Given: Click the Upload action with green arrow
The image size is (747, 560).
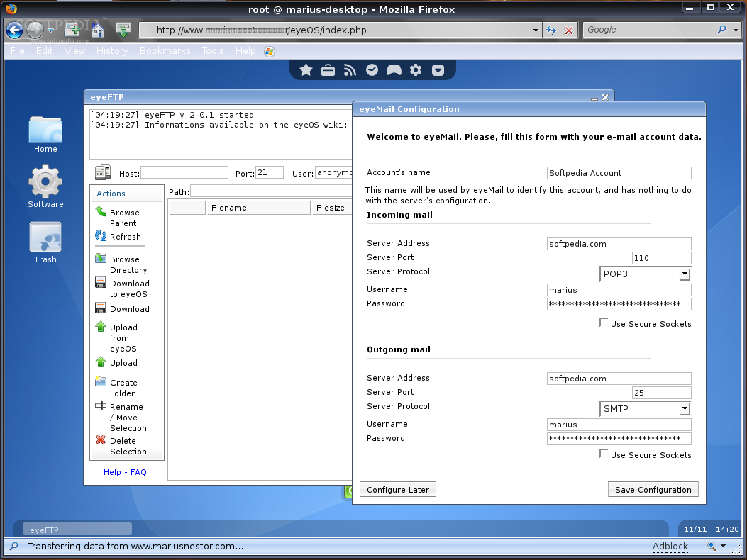Looking at the screenshot, I should coord(116,362).
